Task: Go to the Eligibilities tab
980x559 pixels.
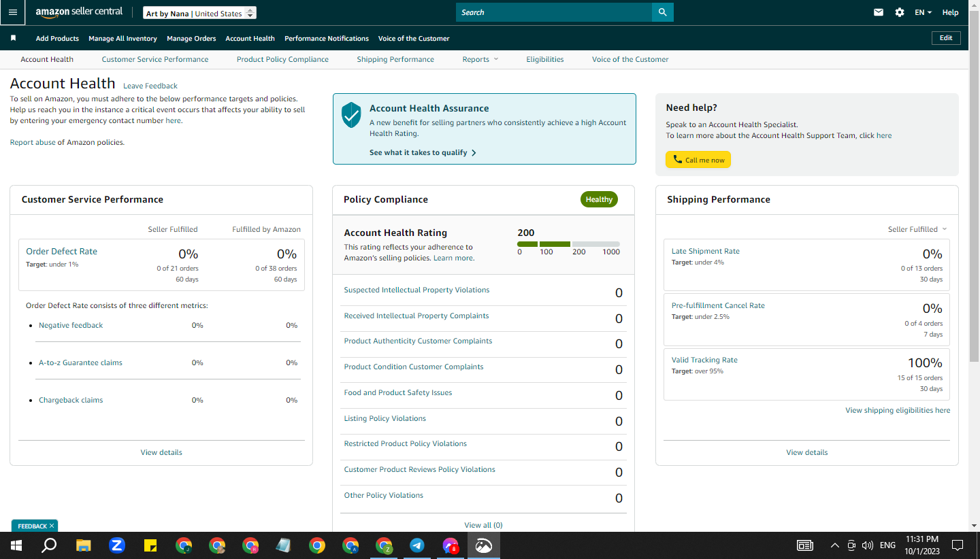Action: [545, 59]
